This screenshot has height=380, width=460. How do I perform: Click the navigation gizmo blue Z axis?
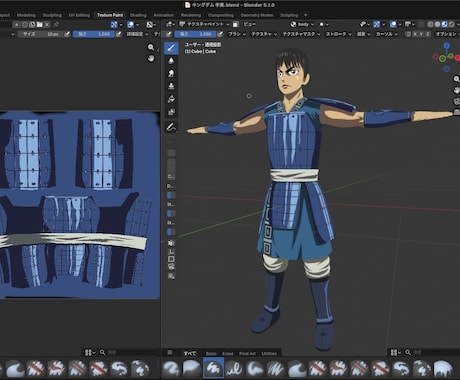pyautogui.click(x=446, y=46)
